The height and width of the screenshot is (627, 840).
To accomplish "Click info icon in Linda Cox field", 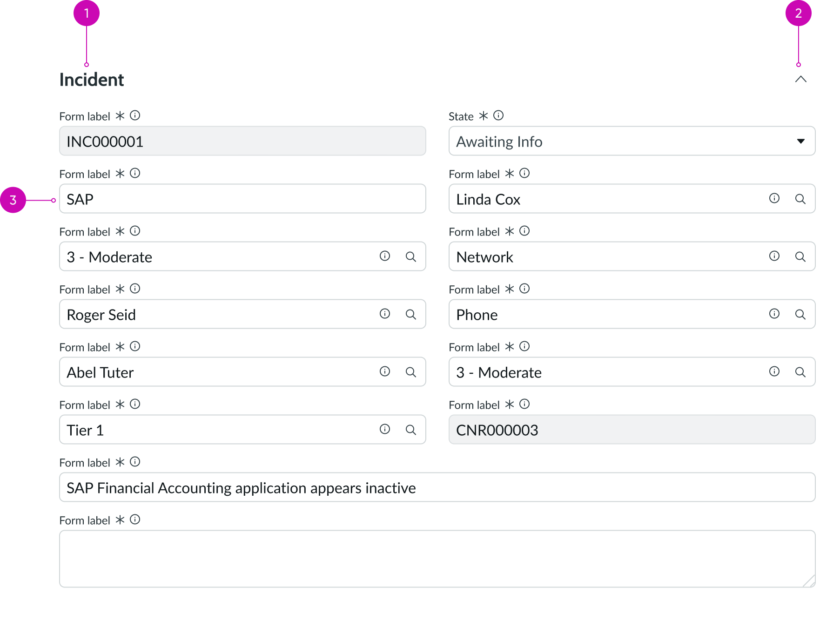I will coord(774,198).
